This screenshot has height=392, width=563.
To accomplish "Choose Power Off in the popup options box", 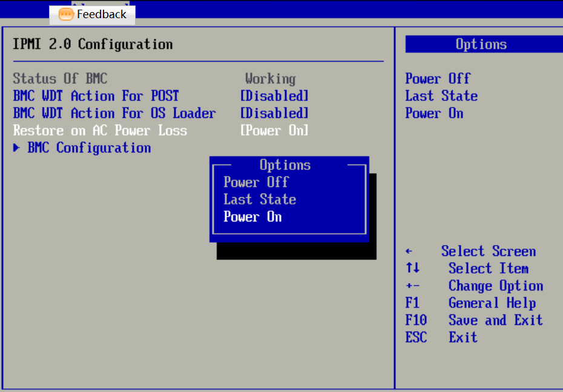I will point(255,182).
